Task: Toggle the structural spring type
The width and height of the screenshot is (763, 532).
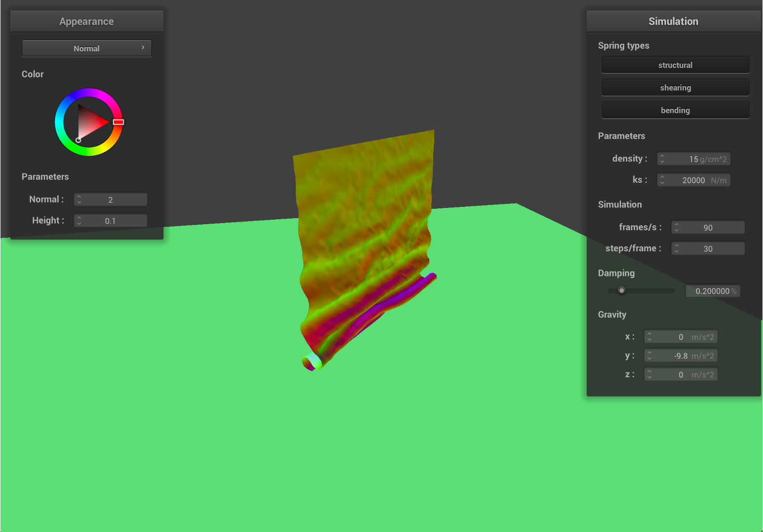Action: click(675, 65)
